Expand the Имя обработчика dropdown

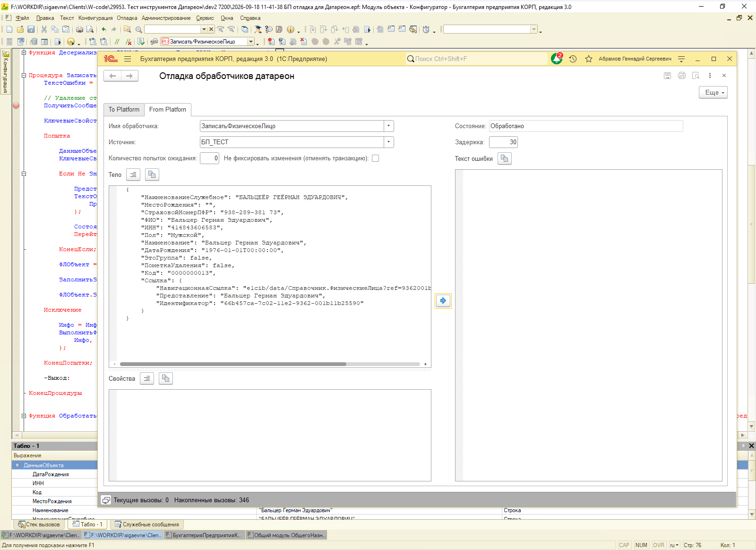(388, 126)
